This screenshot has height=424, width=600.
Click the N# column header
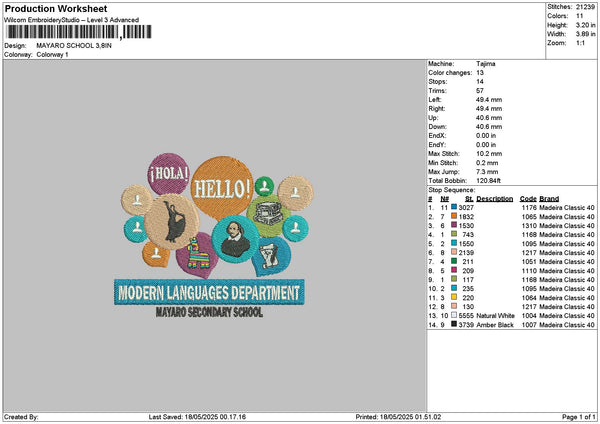[x=444, y=199]
